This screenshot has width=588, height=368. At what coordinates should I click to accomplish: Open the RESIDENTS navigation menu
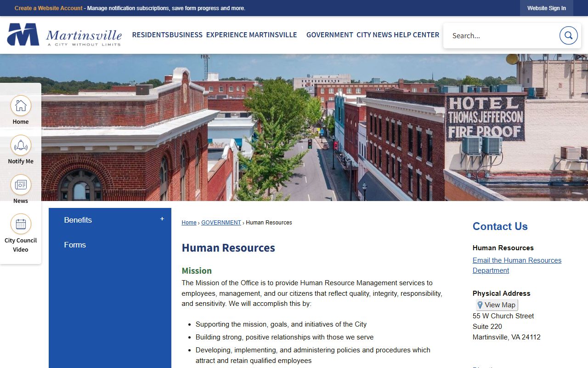[150, 35]
